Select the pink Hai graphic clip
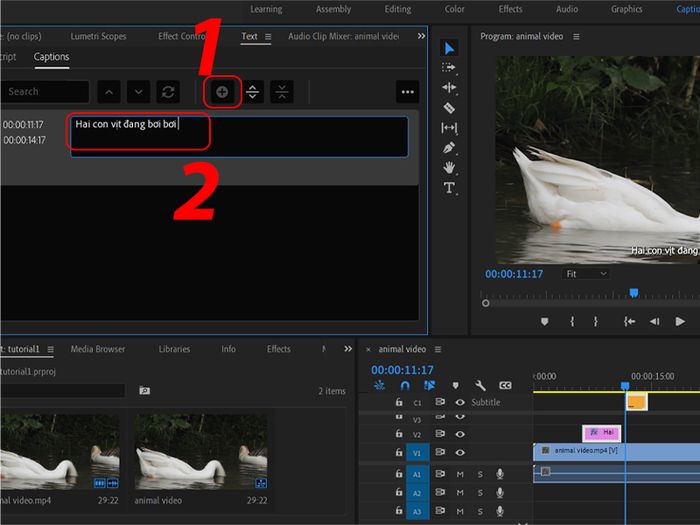 point(601,433)
